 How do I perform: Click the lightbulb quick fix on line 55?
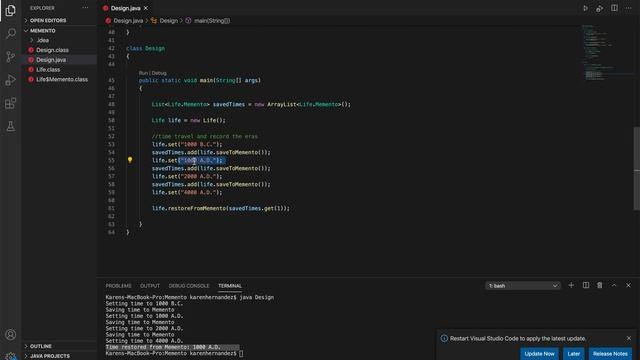tap(130, 160)
